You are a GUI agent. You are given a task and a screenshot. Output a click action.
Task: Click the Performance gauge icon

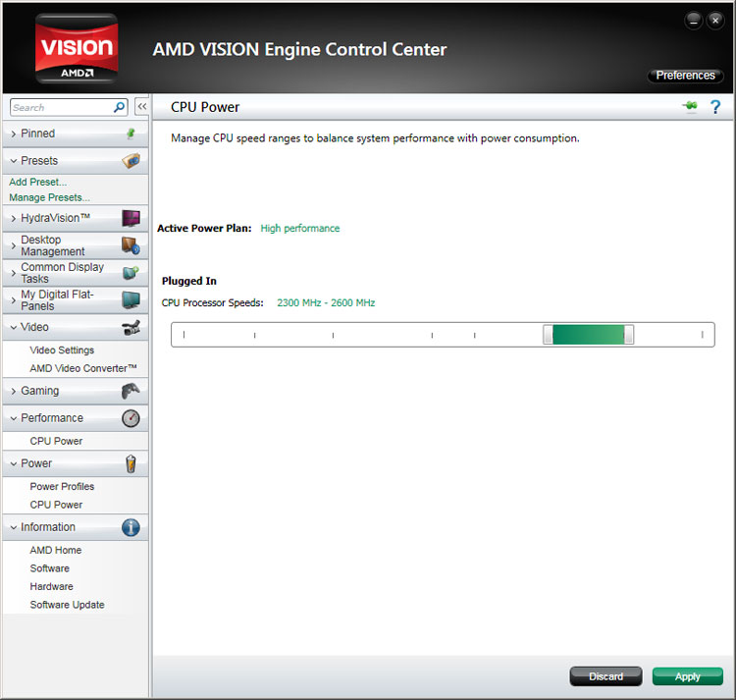point(131,418)
